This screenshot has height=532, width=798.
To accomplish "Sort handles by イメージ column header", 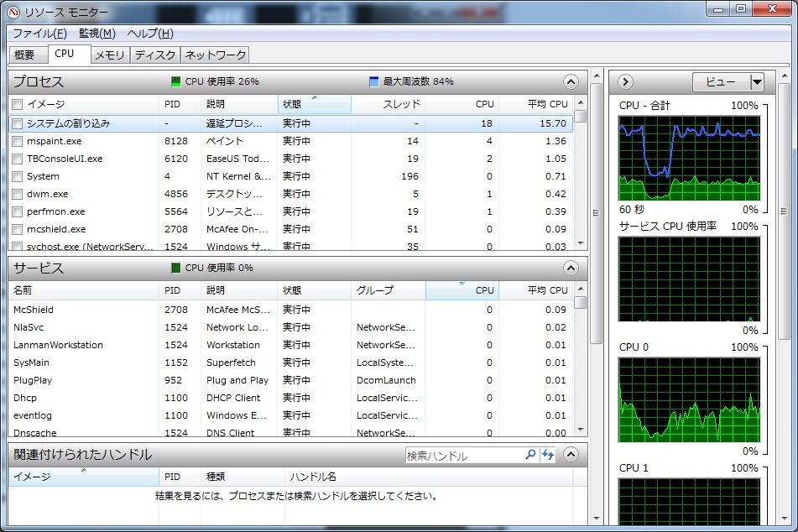I will point(83,477).
